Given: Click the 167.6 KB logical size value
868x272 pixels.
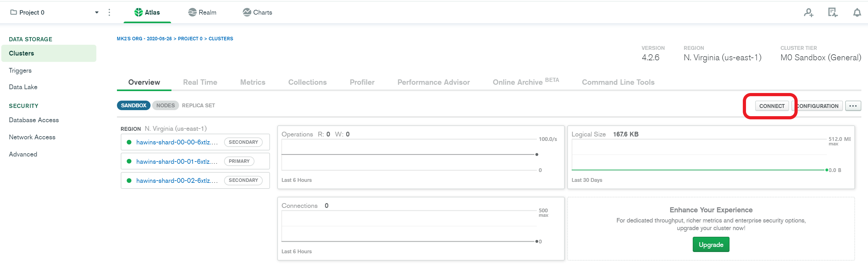Looking at the screenshot, I should point(626,134).
